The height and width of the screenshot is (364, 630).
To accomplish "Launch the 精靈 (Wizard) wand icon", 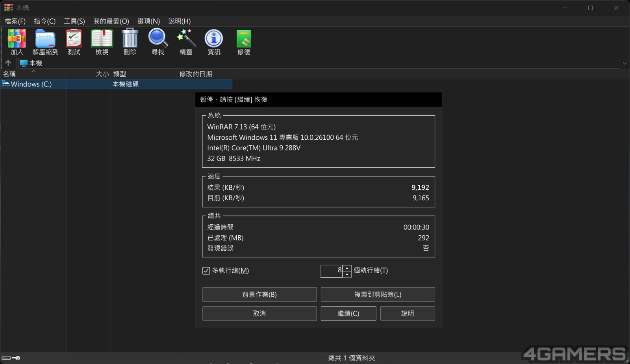I will pyautogui.click(x=186, y=41).
